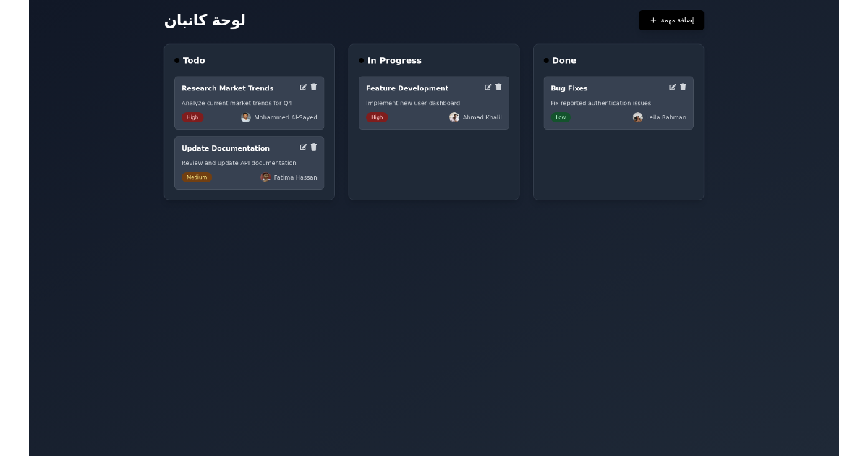
Task: Click the delete icon on Research Market Trends card
Action: (x=314, y=87)
